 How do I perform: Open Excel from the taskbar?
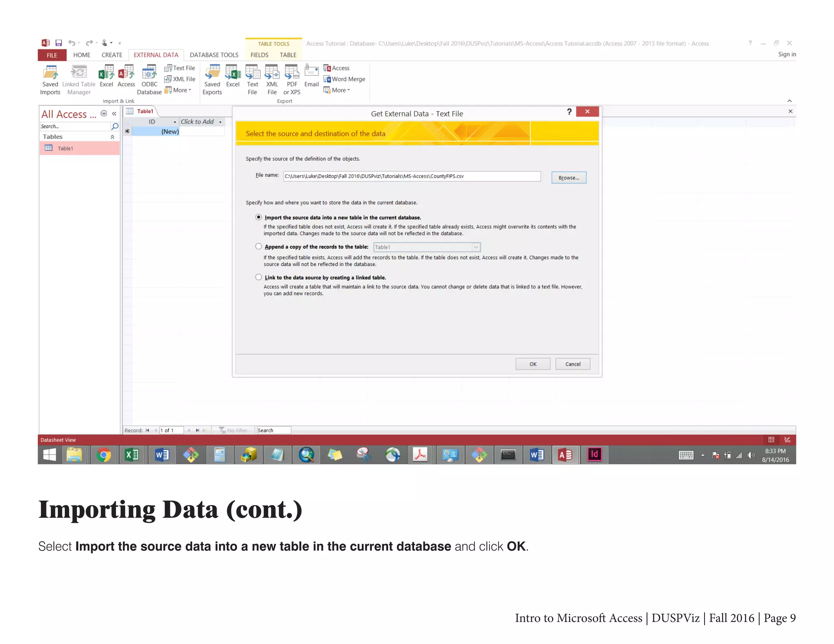[132, 455]
